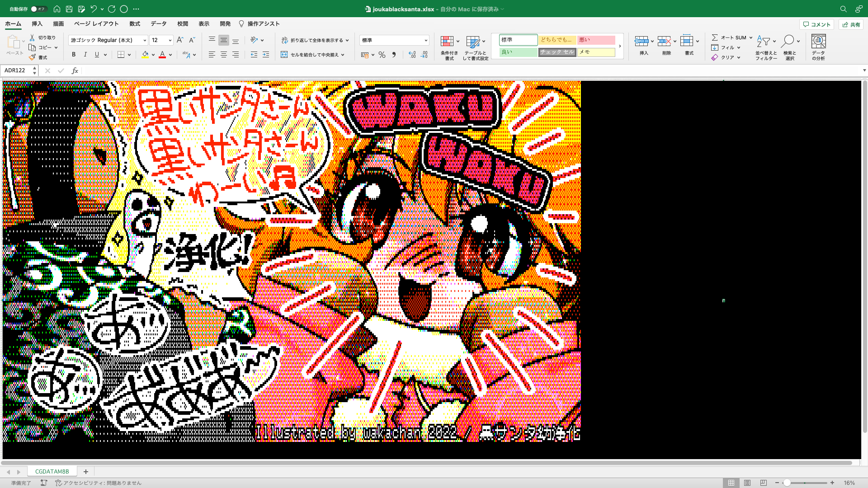
Task: Toggle Underline formatting
Action: click(x=97, y=55)
